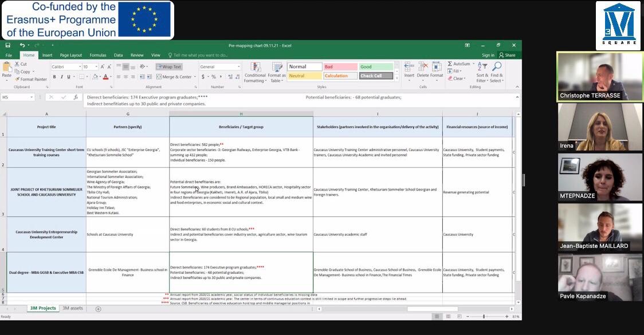Toggle underline formatting

69,77
